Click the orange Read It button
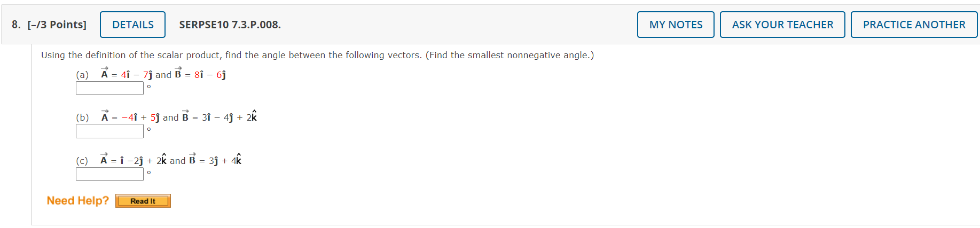This screenshot has width=980, height=228. pos(143,201)
